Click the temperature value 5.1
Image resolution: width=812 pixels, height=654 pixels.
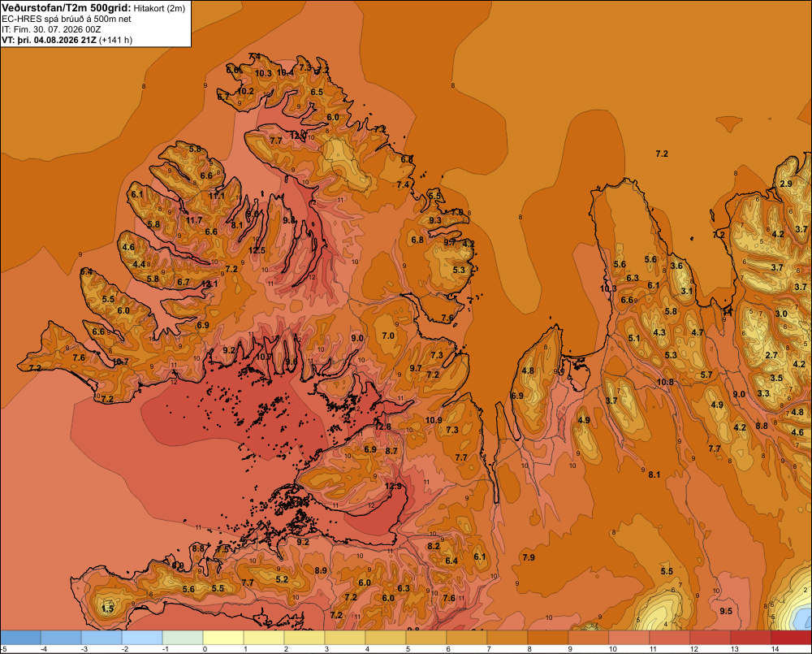634,338
